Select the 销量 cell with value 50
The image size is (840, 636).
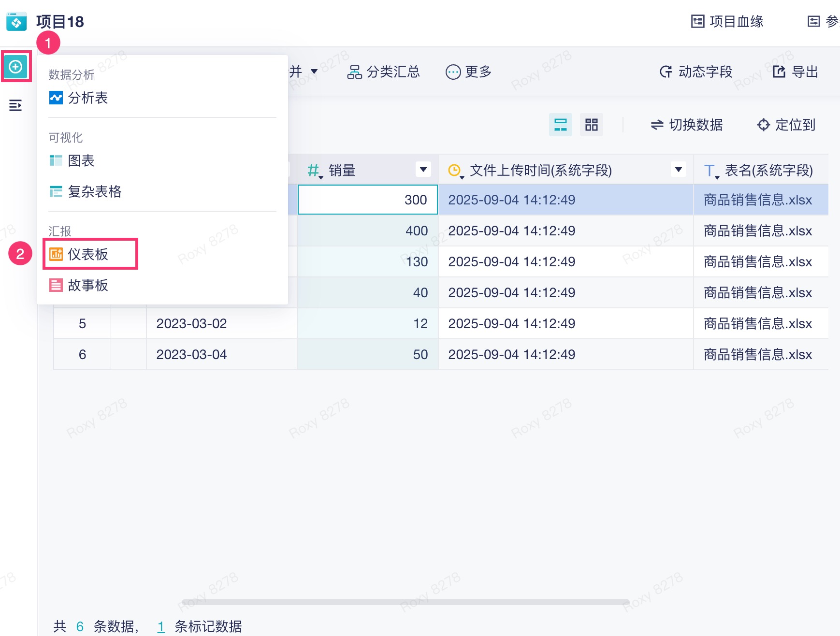(368, 354)
